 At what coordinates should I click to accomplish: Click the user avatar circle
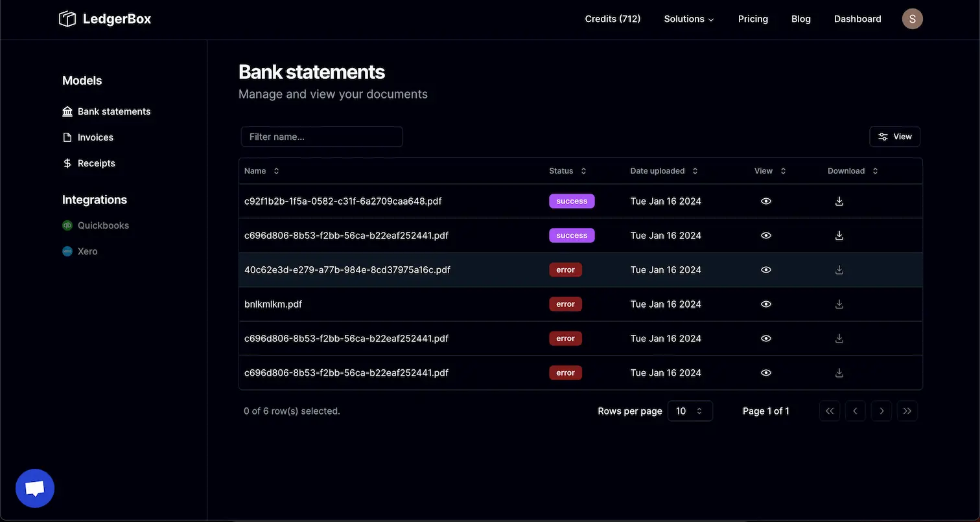(912, 19)
